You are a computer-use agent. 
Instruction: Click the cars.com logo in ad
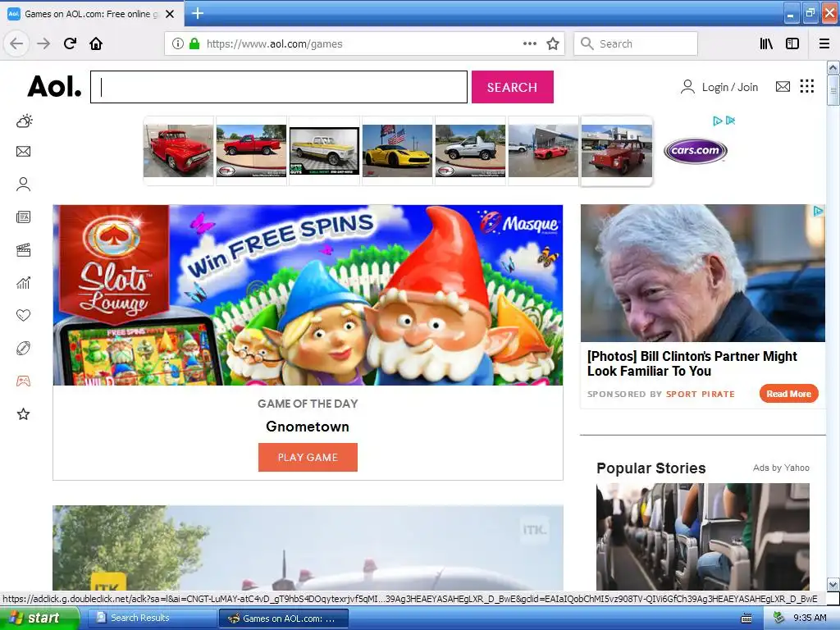[696, 151]
